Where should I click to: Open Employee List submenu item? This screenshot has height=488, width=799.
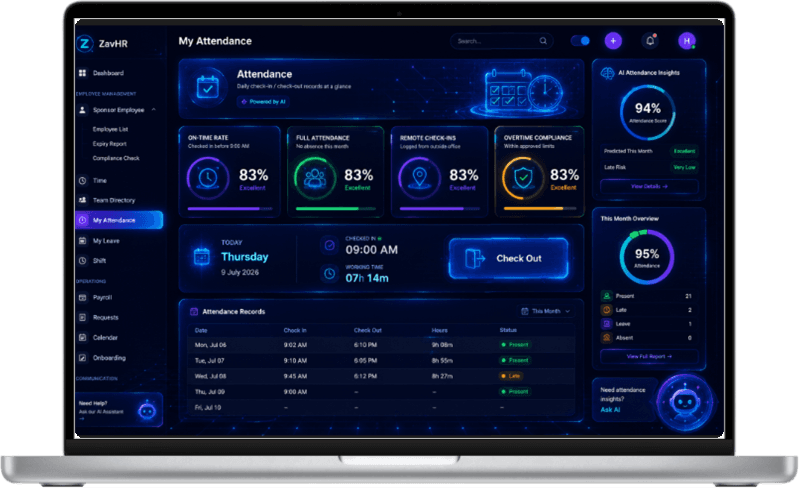111,129
